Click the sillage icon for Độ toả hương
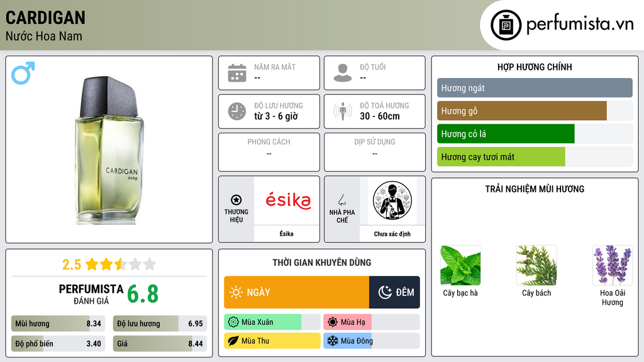This screenshot has height=362, width=644. click(343, 111)
